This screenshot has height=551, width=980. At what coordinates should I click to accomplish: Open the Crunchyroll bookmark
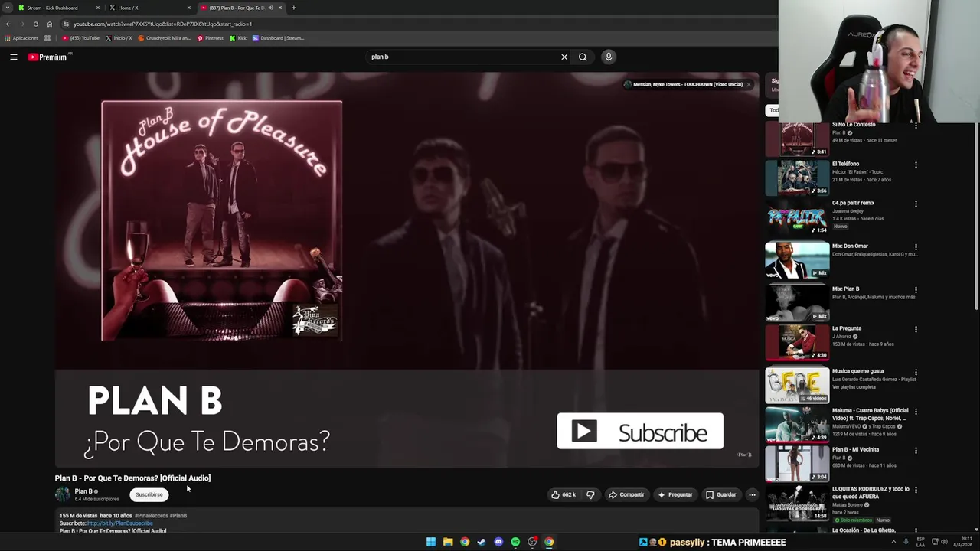(x=164, y=37)
